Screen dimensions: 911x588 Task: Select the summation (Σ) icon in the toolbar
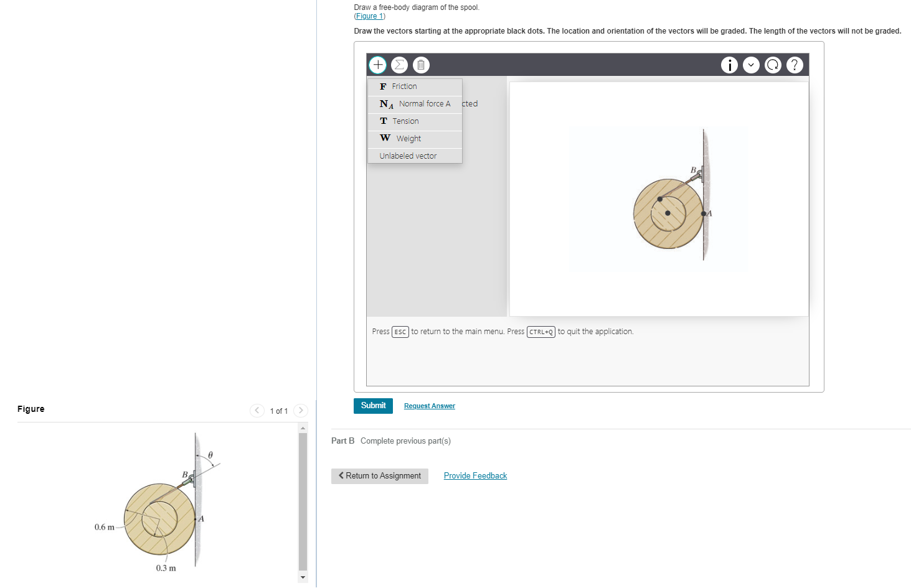(x=399, y=65)
